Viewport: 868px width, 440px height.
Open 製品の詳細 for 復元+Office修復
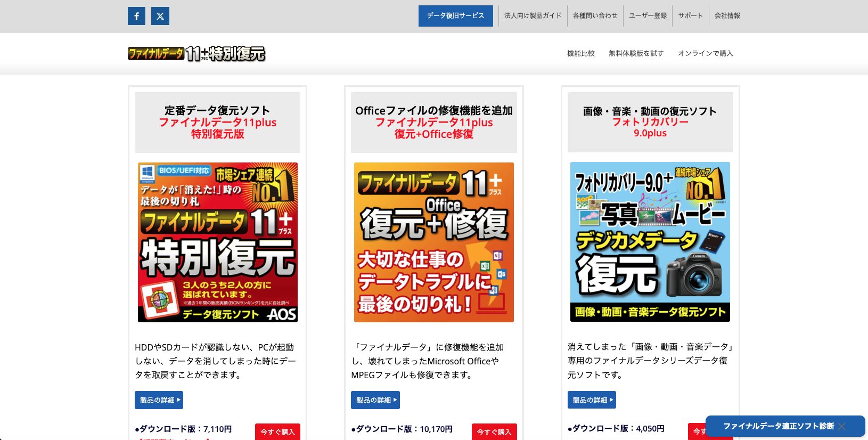[375, 400]
